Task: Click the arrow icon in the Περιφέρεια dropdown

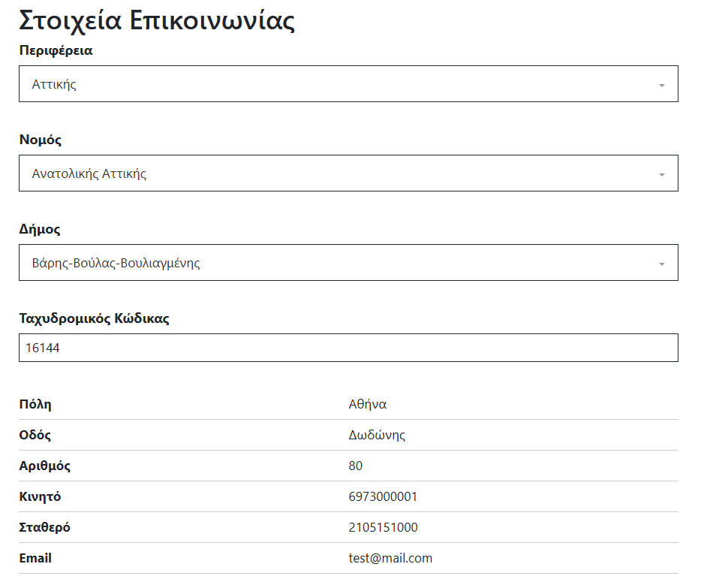Action: click(661, 85)
